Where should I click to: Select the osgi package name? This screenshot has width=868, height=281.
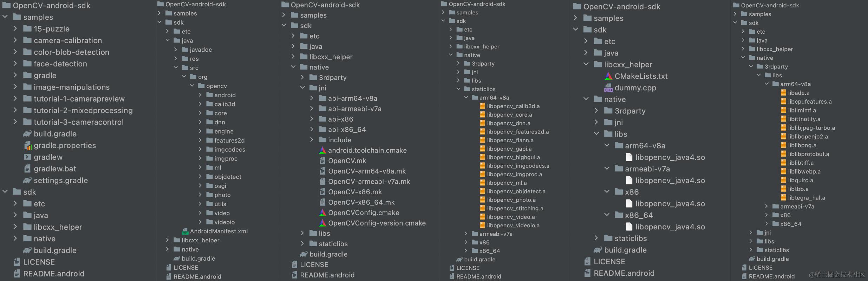pos(220,186)
